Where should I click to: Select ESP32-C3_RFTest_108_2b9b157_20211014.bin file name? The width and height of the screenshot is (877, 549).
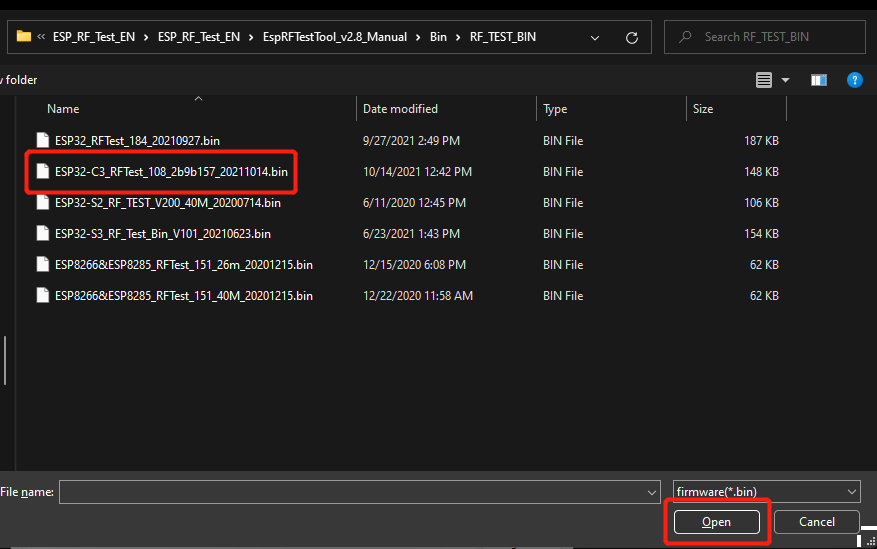tap(171, 172)
